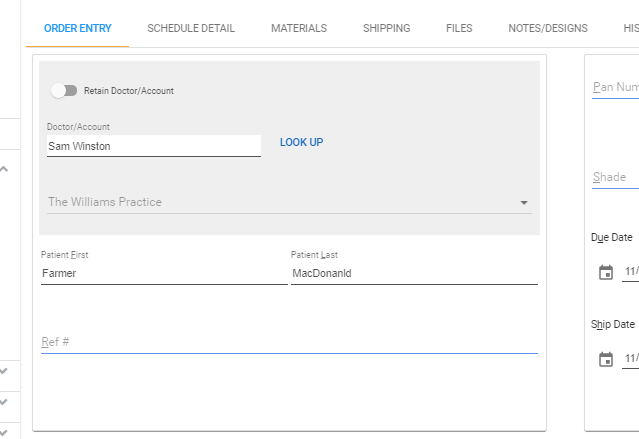Edit the Patient Last name field
Viewport: 639px width, 439px height.
(x=413, y=272)
